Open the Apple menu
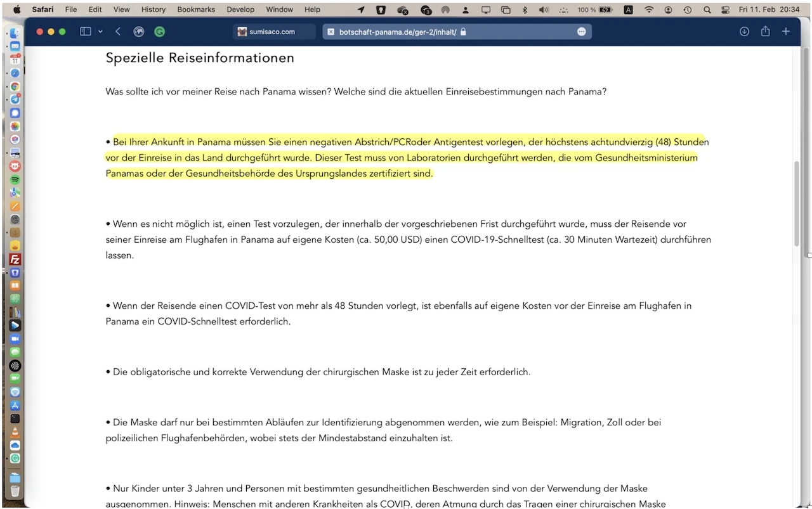This screenshot has width=812, height=509. (17, 10)
